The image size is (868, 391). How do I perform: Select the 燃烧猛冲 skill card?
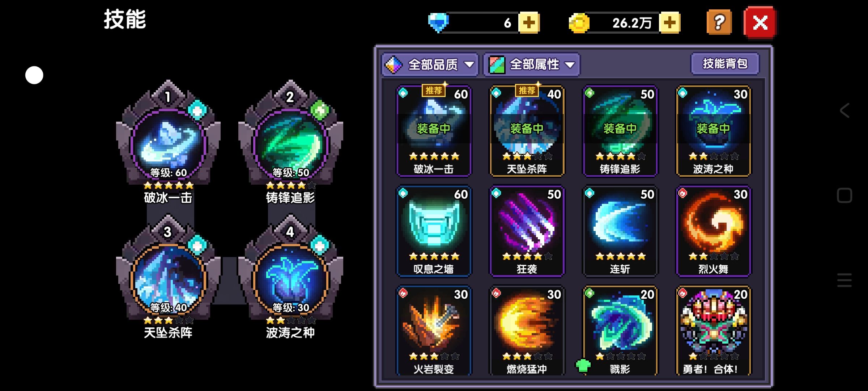(527, 331)
